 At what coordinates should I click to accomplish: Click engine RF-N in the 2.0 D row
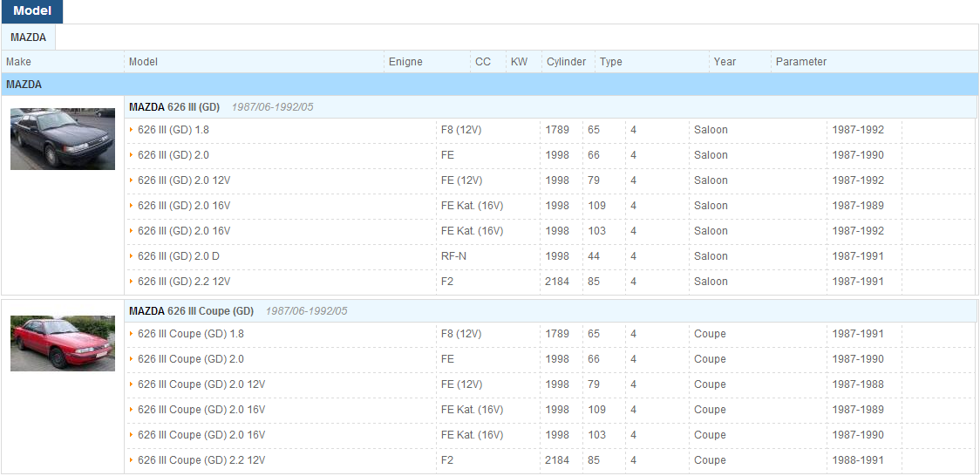(453, 256)
